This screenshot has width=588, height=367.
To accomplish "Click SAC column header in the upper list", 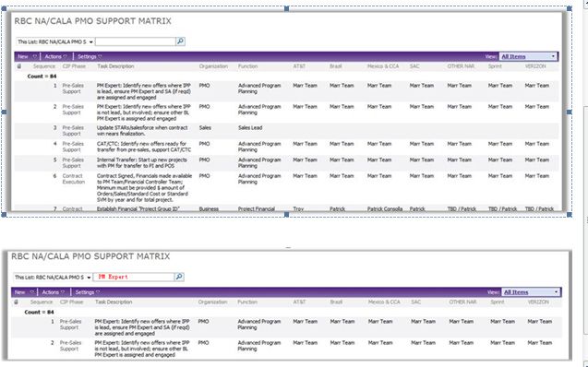I will coord(414,66).
